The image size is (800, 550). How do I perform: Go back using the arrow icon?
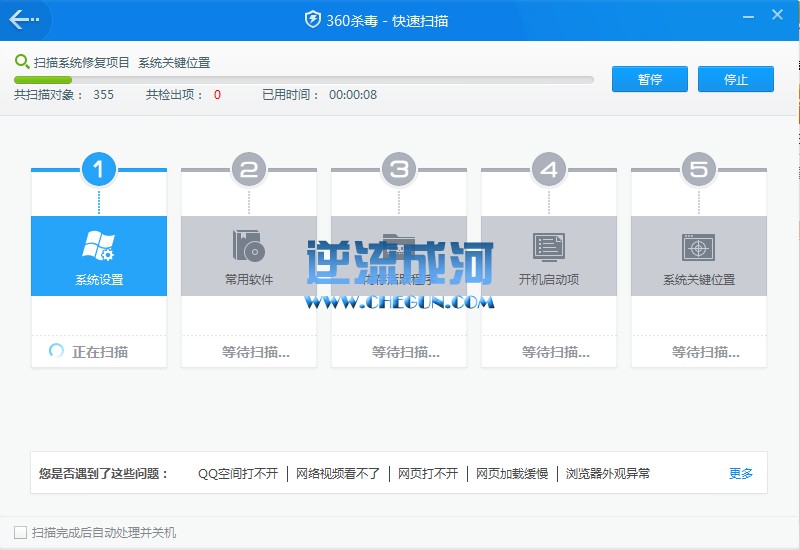click(x=23, y=19)
